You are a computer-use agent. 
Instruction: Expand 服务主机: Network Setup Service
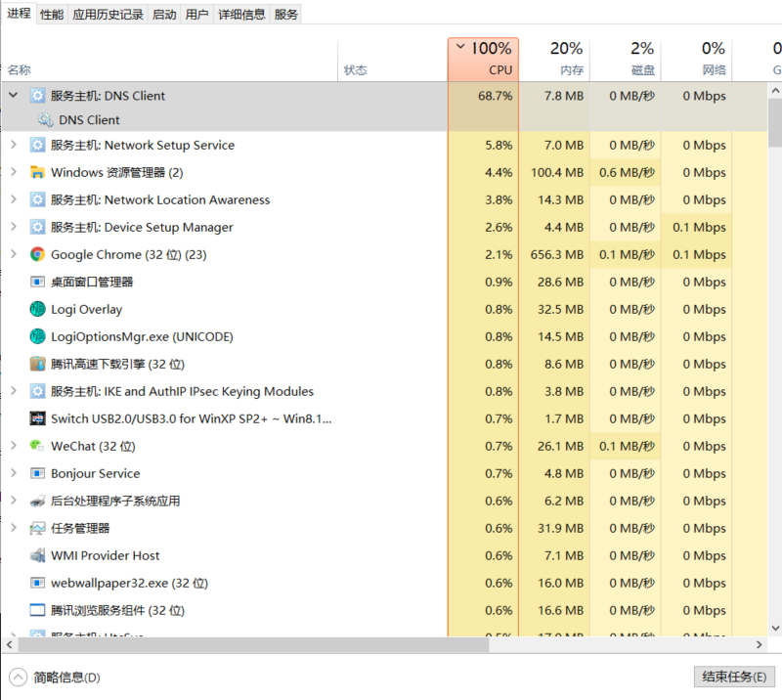[x=13, y=145]
